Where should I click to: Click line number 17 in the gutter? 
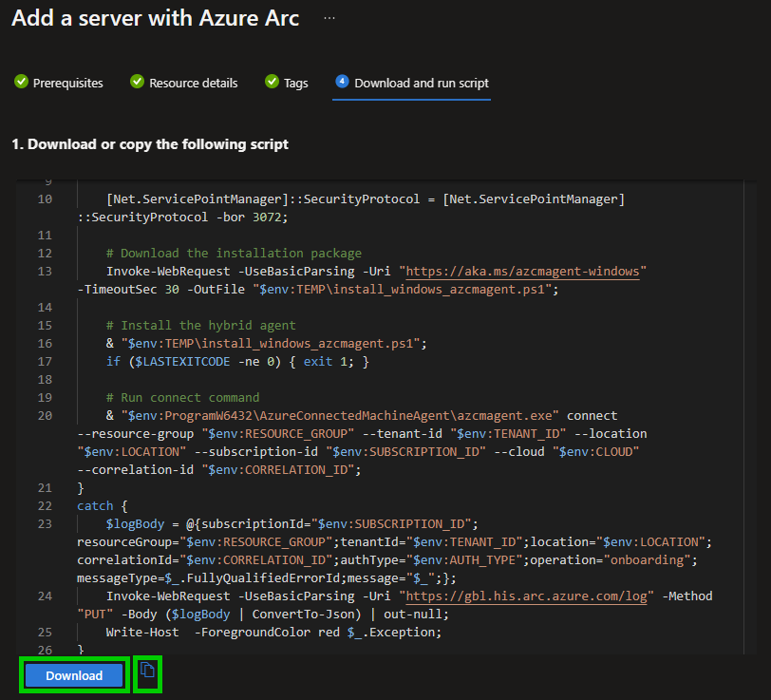pyautogui.click(x=45, y=362)
